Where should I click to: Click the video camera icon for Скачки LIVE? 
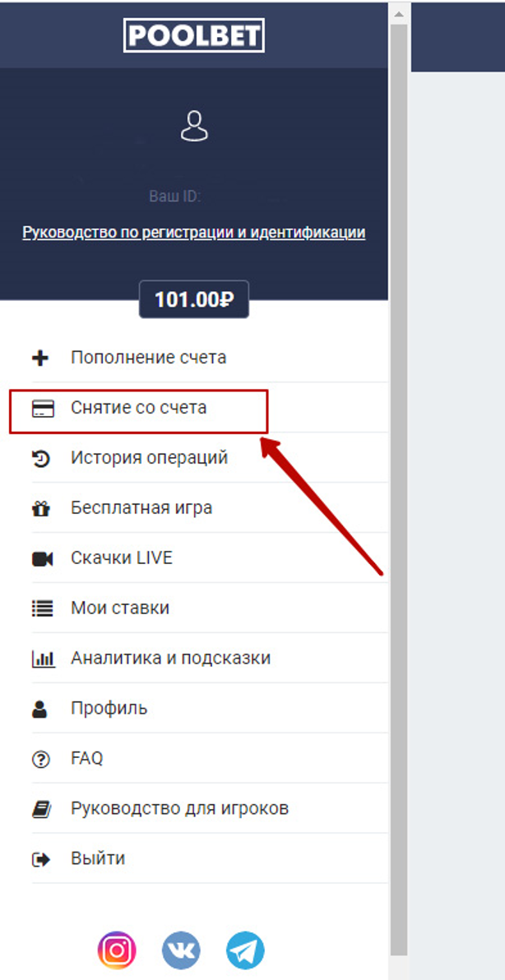point(42,559)
